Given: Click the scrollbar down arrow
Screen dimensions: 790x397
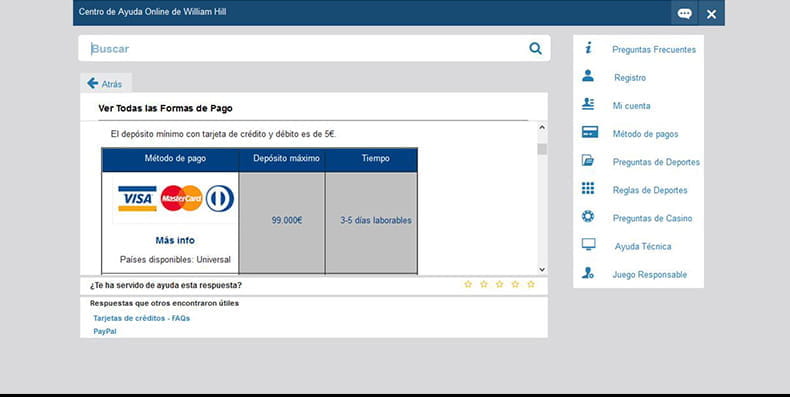Looking at the screenshot, I should pyautogui.click(x=542, y=270).
